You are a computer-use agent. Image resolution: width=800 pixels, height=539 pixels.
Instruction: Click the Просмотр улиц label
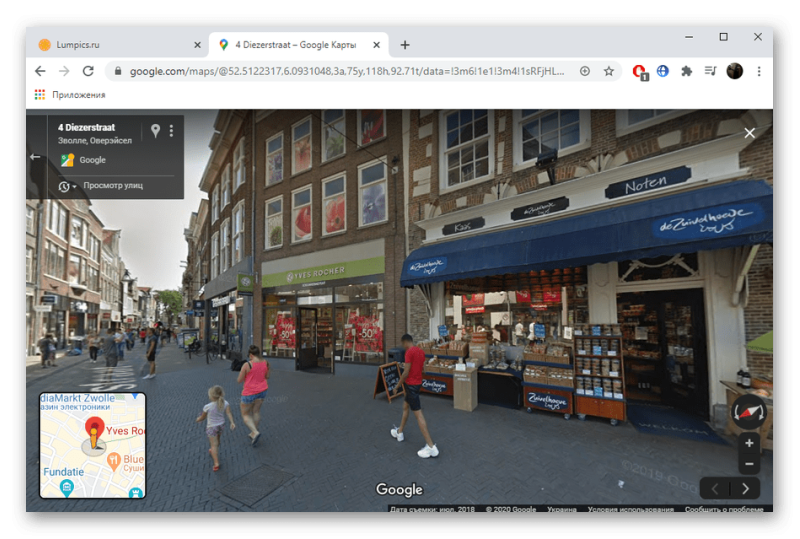[x=113, y=185]
